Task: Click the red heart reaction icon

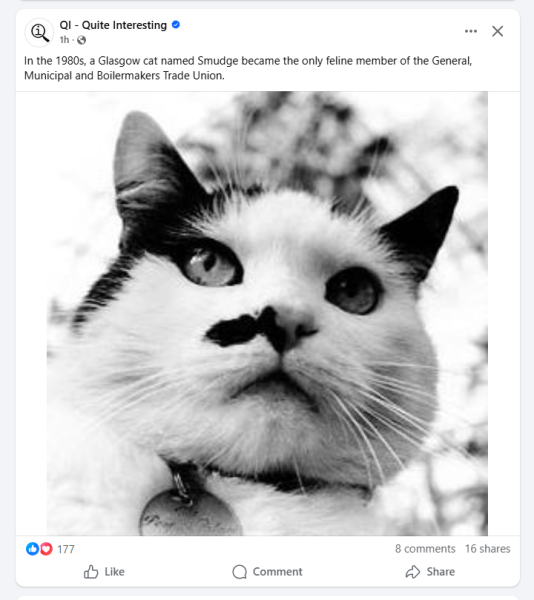Action: coord(46,549)
